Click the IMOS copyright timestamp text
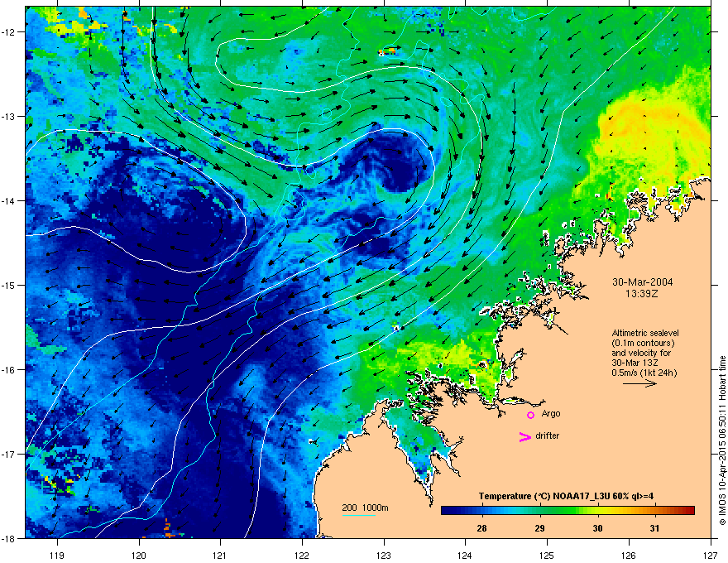 click(x=722, y=440)
